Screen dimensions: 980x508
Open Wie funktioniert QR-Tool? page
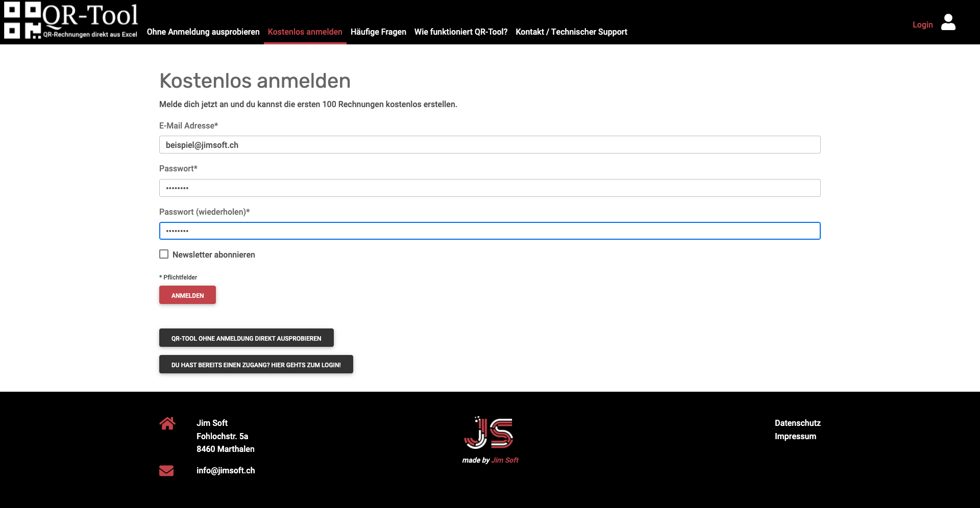(x=460, y=32)
